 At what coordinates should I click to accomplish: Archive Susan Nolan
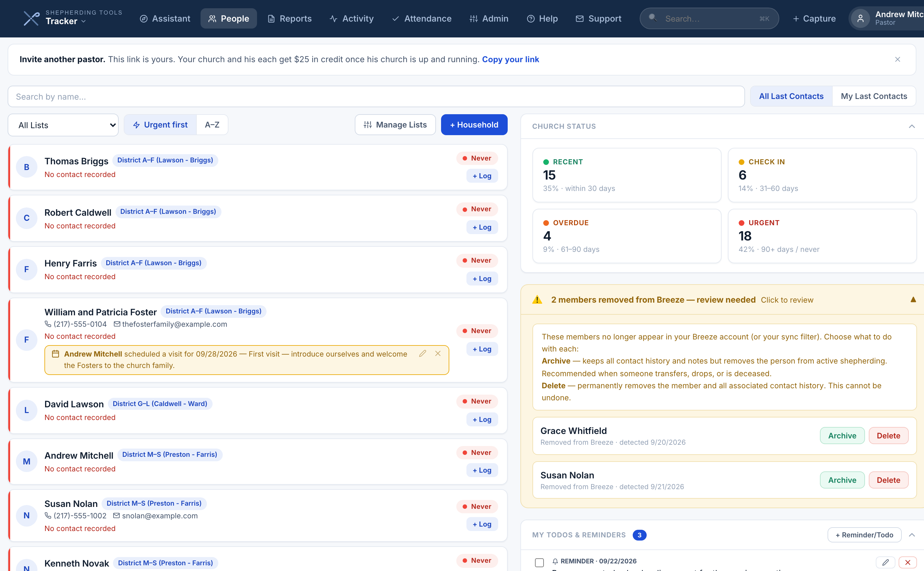pos(842,480)
